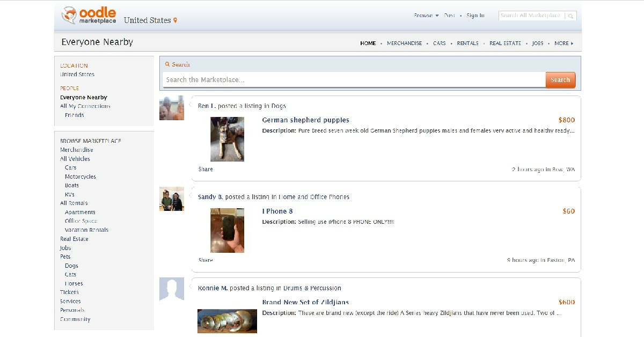The image size is (644, 337).
Task: Switch to the CARS tab
Action: [439, 43]
